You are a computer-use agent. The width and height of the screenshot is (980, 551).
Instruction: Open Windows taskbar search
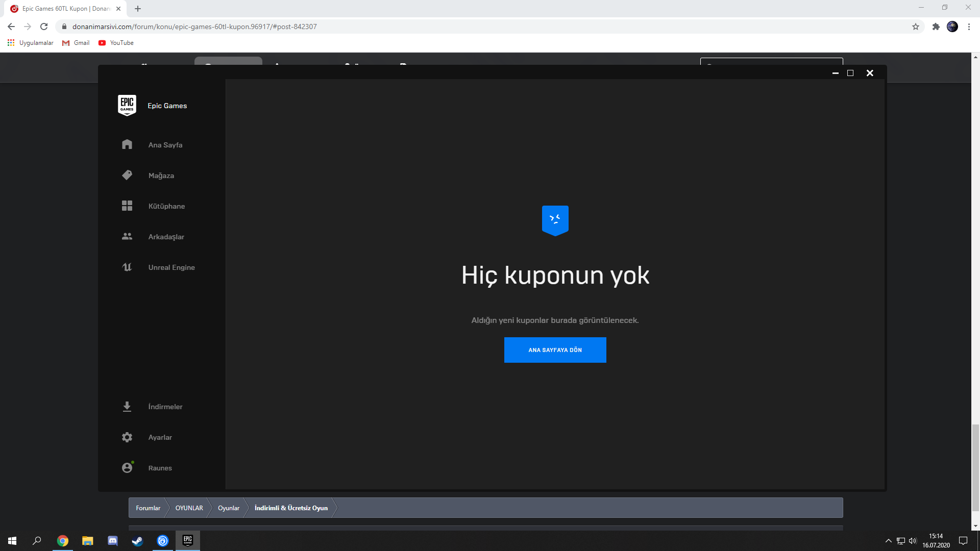pyautogui.click(x=37, y=541)
